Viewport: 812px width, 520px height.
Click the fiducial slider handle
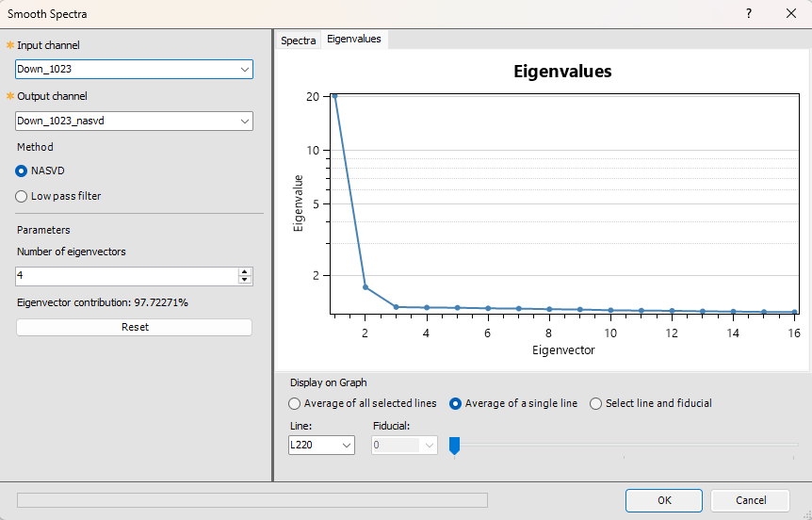454,445
